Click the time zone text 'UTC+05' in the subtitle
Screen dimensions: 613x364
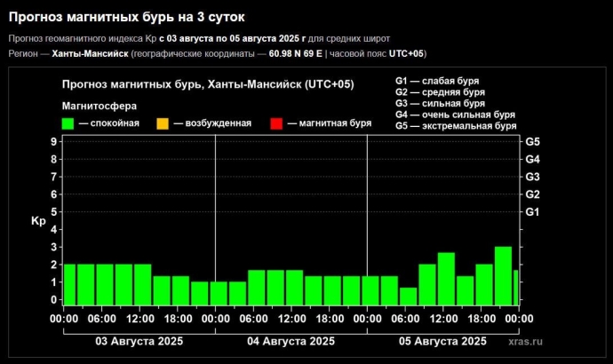point(406,53)
